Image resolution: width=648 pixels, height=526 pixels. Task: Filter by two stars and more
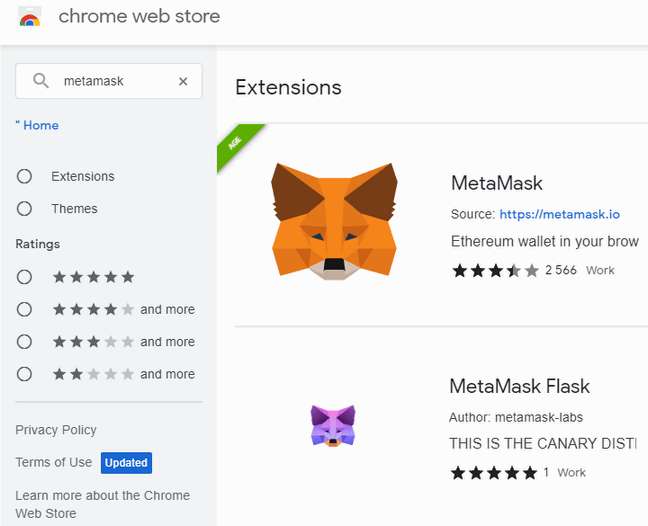click(x=25, y=374)
